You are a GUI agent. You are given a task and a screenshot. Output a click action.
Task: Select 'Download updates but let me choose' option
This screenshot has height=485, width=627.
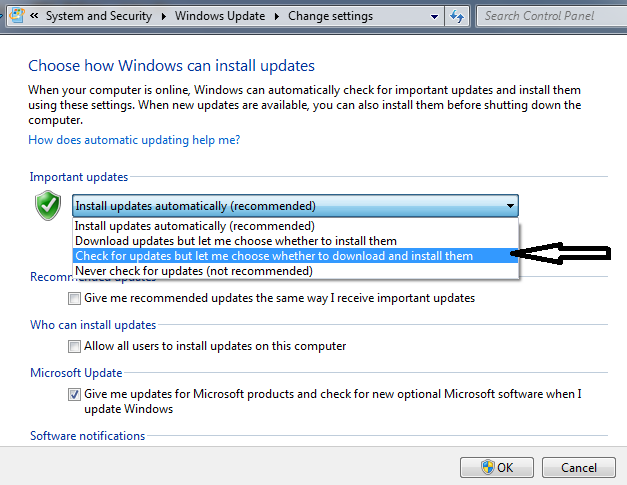click(x=295, y=241)
